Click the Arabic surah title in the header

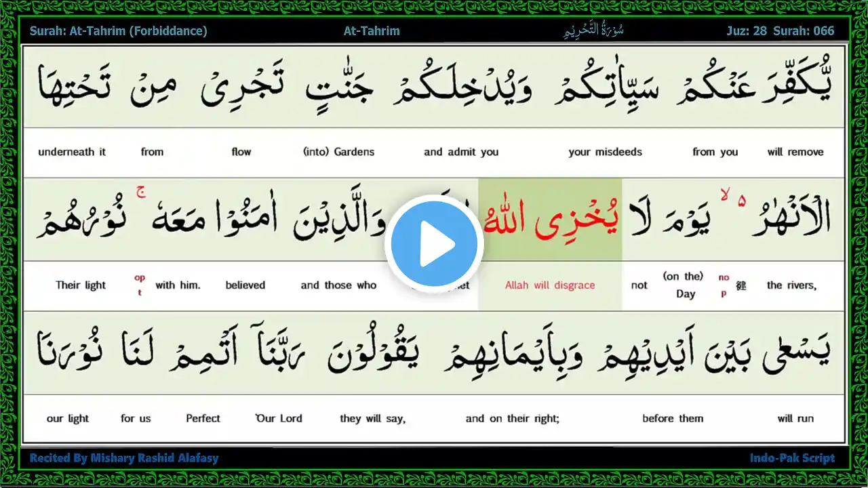(x=593, y=31)
